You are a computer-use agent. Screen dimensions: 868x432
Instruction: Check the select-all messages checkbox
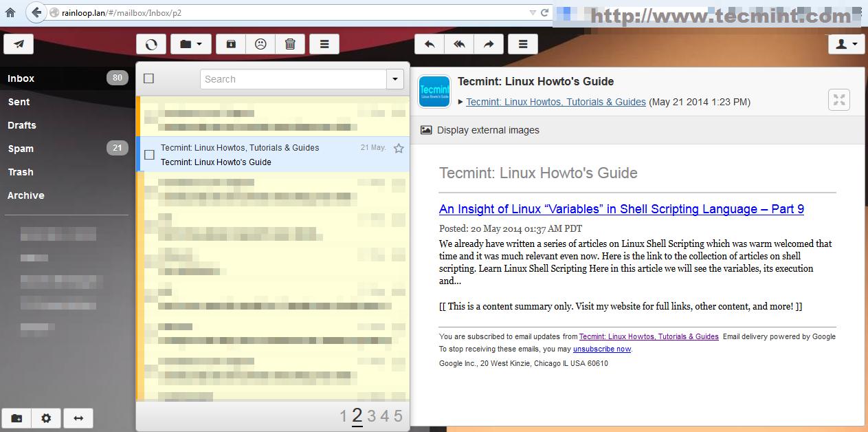(148, 78)
